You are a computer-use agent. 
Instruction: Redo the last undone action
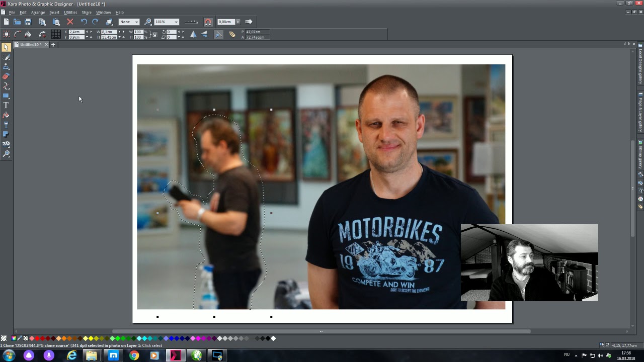pos(95,22)
